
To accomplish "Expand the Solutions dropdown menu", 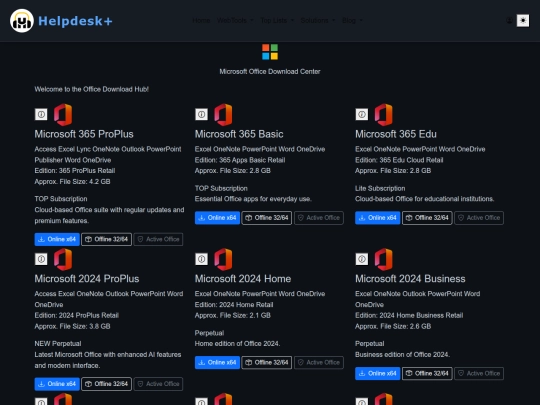I will [x=318, y=21].
